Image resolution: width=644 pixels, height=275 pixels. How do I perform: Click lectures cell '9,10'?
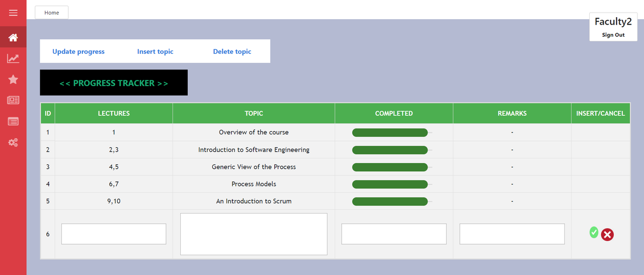coord(114,201)
